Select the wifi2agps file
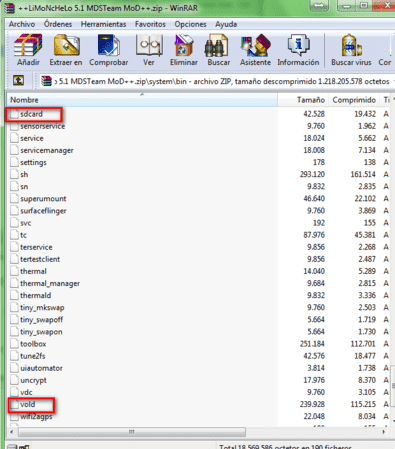The width and height of the screenshot is (395, 449). 36,417
